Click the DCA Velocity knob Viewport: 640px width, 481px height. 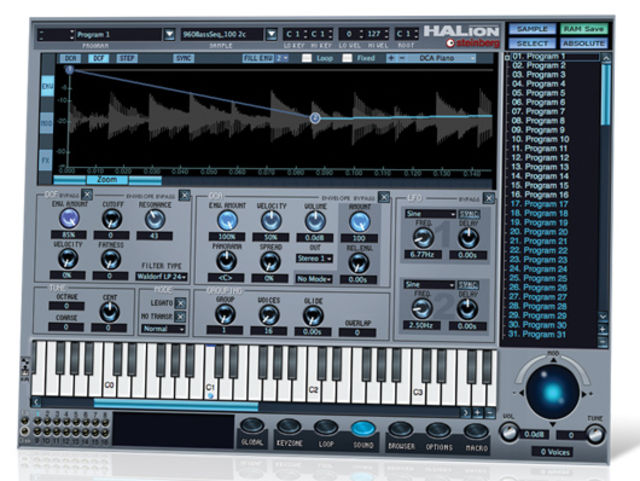[x=271, y=221]
